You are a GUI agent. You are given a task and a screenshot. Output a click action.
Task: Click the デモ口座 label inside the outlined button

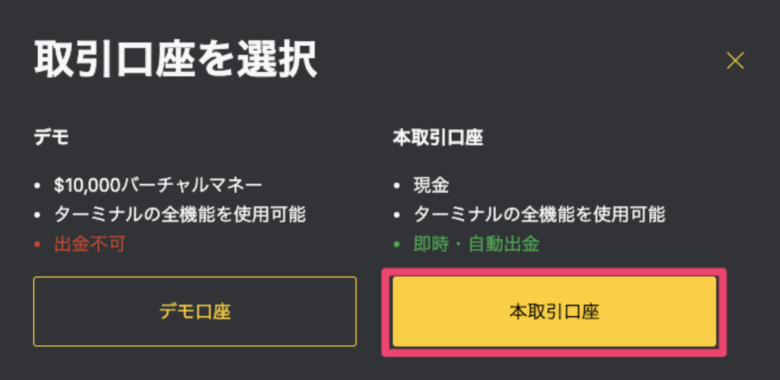[x=195, y=312]
